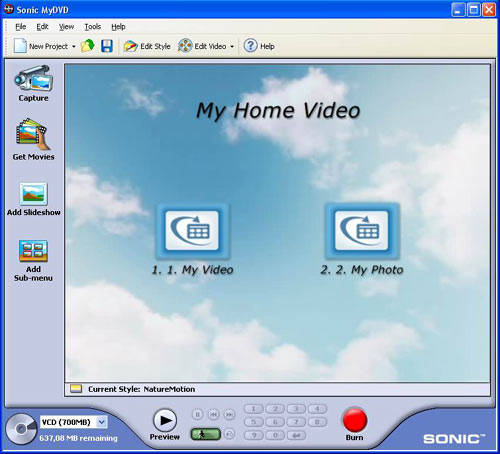Screen dimensions: 500x454
Task: Open the File menu
Action: click(x=21, y=27)
